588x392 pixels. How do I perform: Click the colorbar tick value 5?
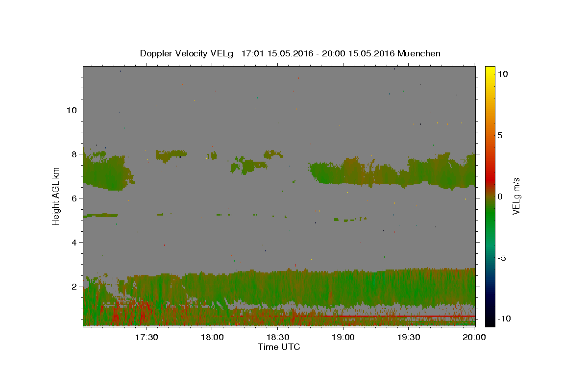coord(500,135)
